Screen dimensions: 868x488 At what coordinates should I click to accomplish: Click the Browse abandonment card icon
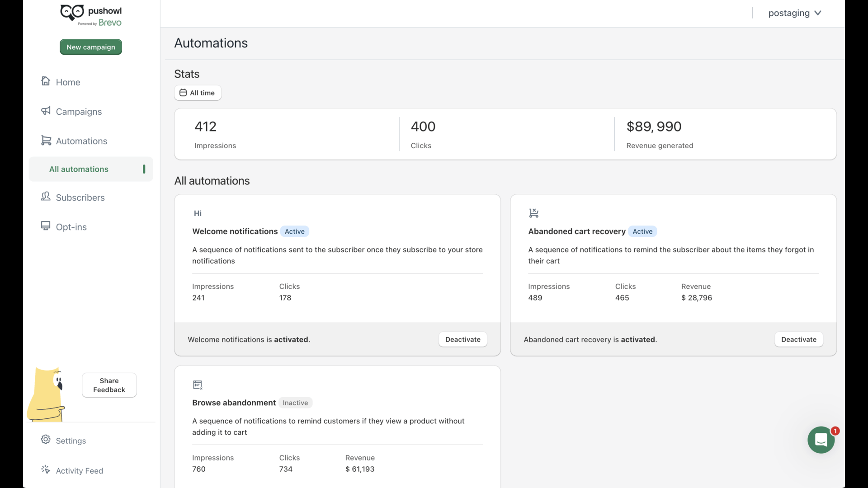point(198,385)
